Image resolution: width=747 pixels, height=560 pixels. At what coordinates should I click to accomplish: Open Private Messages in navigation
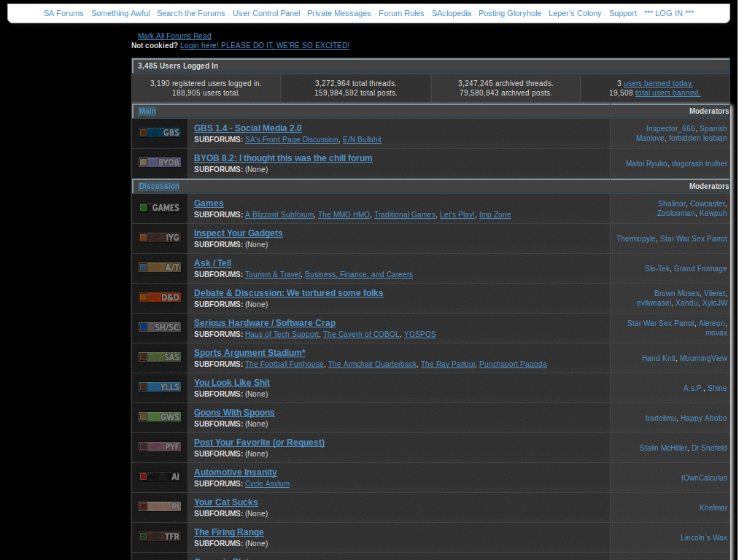tap(338, 13)
